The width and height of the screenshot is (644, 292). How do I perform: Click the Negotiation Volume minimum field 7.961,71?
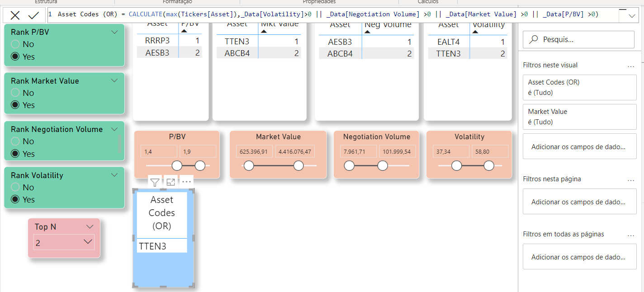358,152
